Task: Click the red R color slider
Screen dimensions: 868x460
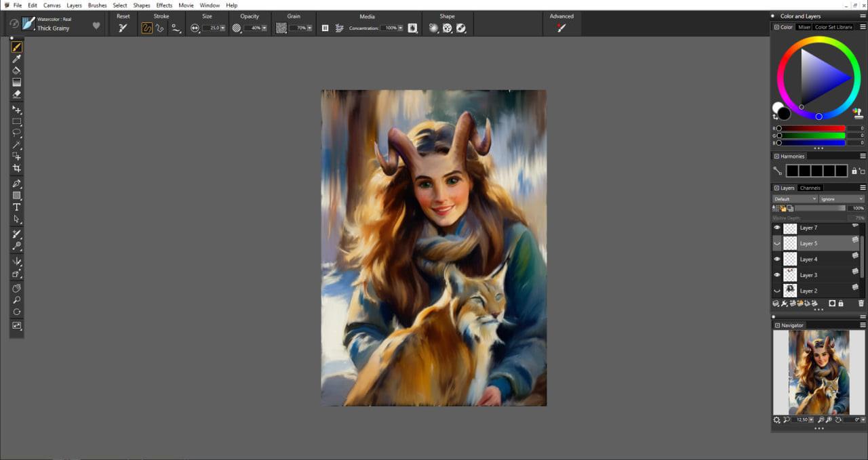Action: (x=811, y=128)
